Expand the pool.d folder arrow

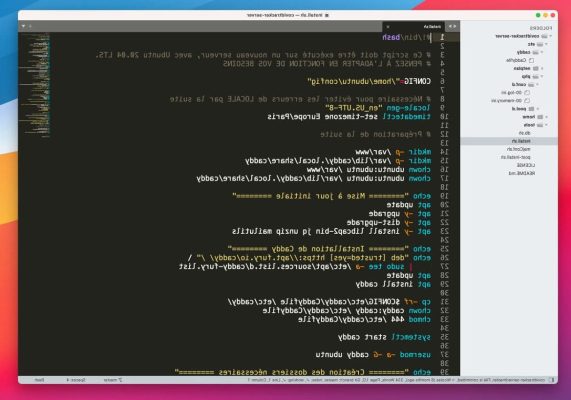click(x=537, y=109)
